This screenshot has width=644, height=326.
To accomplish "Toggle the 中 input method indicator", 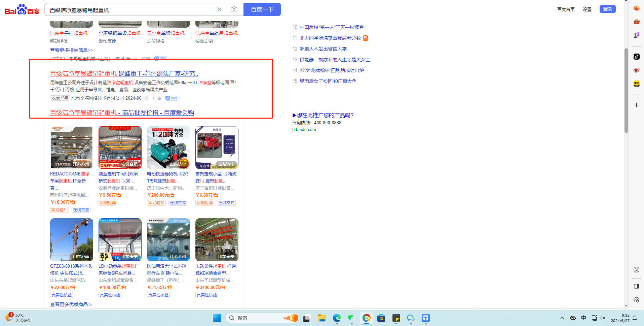I will point(583,318).
